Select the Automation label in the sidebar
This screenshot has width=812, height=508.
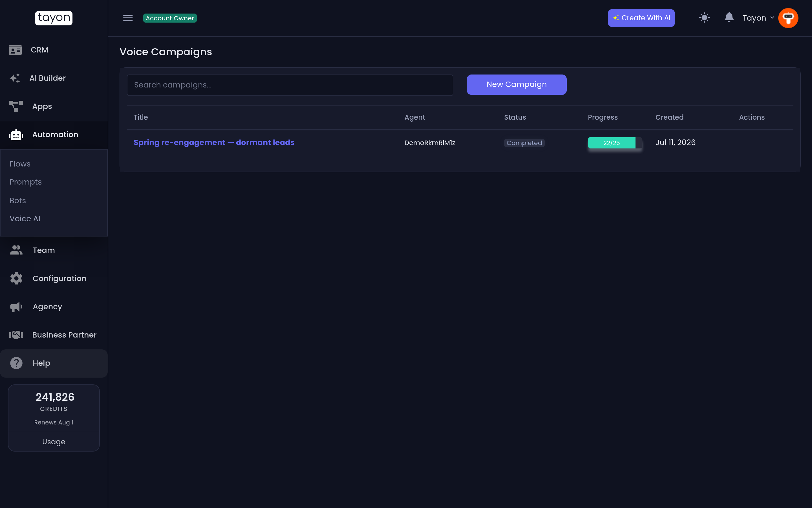click(55, 135)
